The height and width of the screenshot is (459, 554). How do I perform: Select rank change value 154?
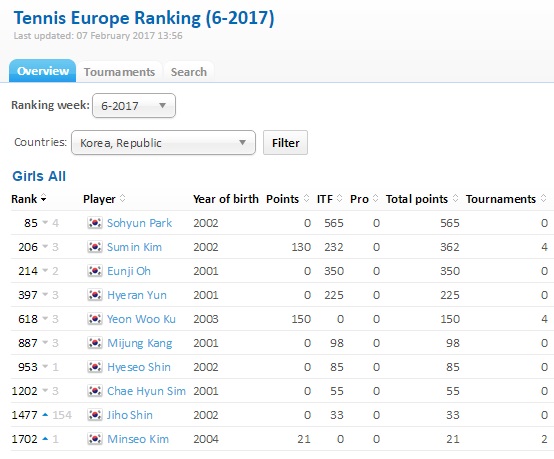[62, 415]
